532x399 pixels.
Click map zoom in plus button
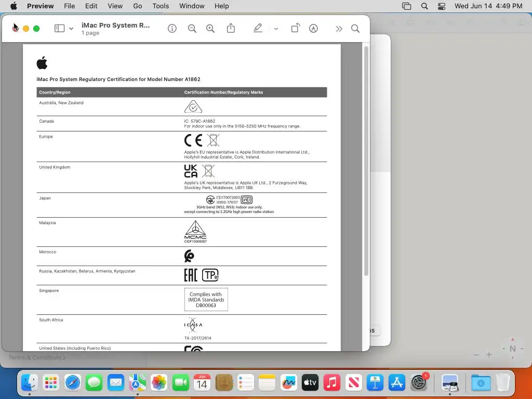click(489, 355)
